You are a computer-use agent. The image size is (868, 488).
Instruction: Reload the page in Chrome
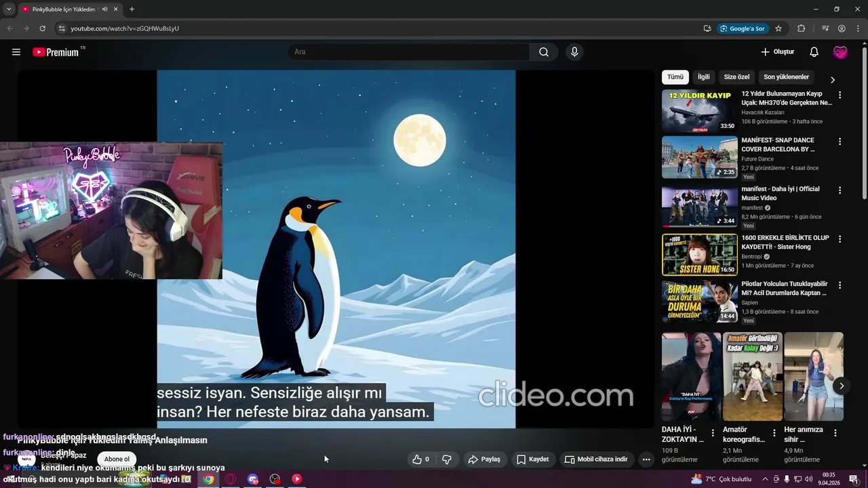tap(42, 28)
